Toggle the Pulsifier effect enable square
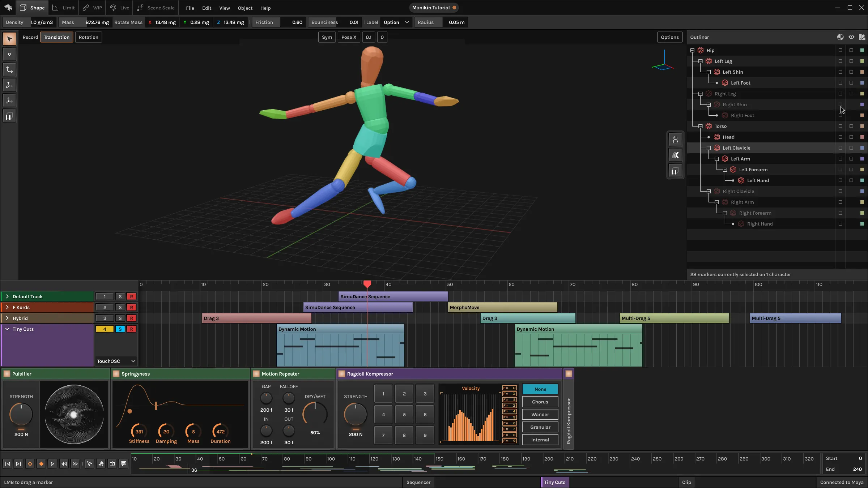Image resolution: width=868 pixels, height=488 pixels. 7,374
